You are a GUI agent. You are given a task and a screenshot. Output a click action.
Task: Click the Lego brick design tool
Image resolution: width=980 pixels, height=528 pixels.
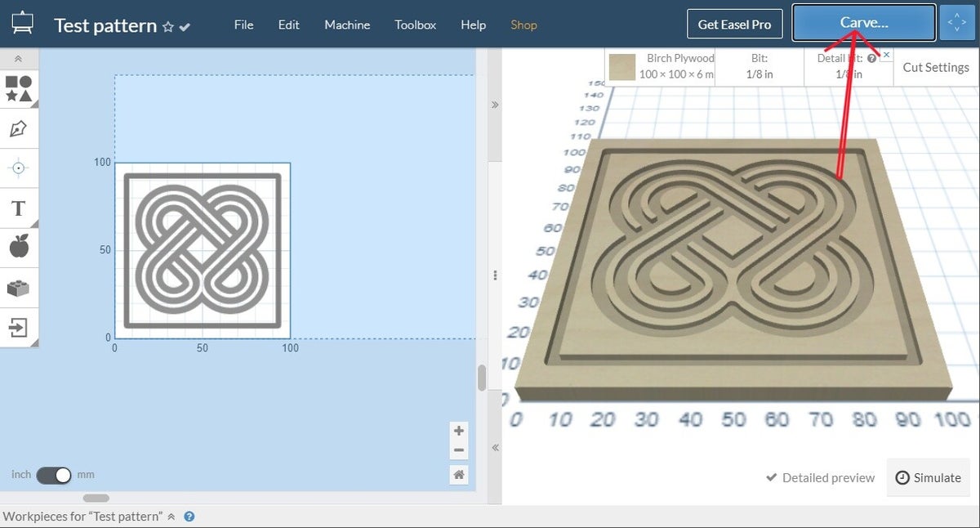[19, 288]
